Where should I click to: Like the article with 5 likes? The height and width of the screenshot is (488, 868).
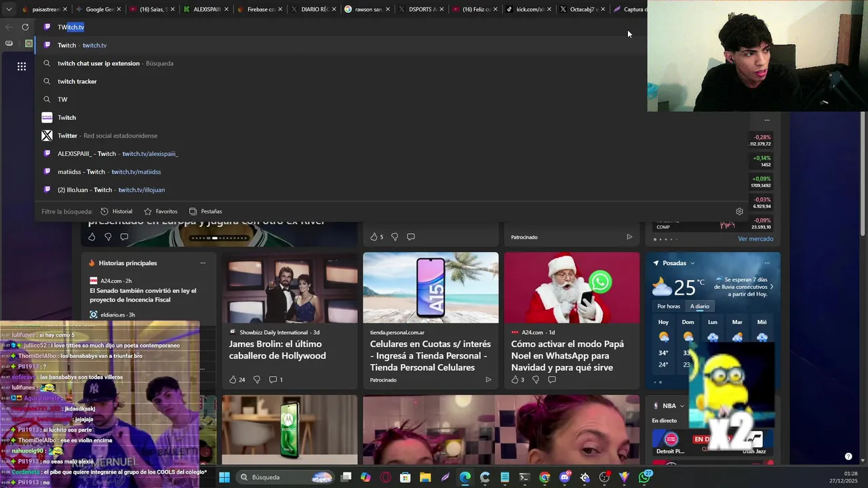376,237
